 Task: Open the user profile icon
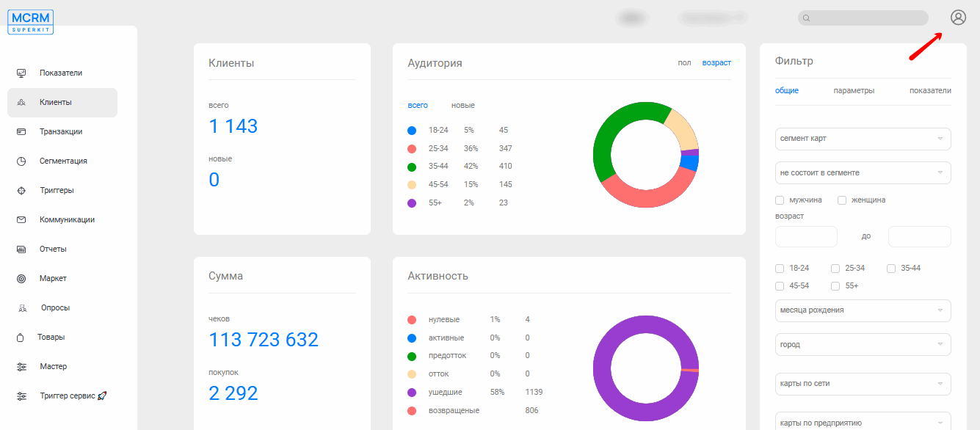tap(958, 18)
